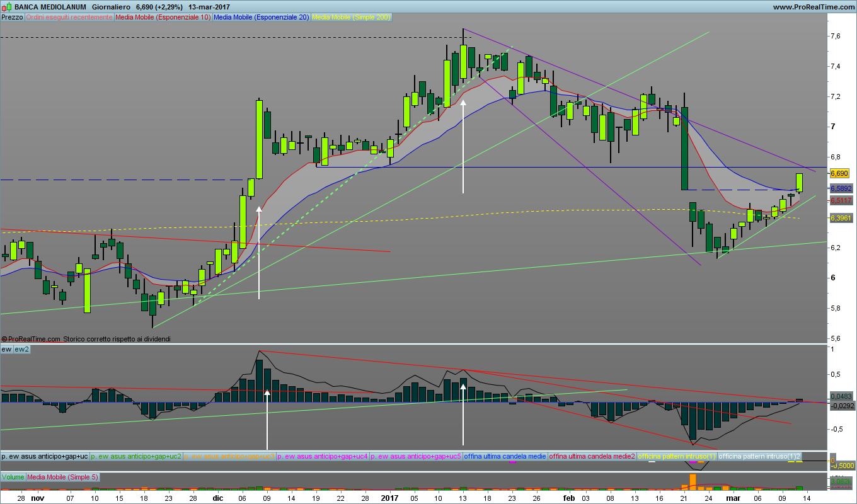Open p. ew asus anticipo+gap+uc label
The image size is (857, 504).
click(x=45, y=456)
